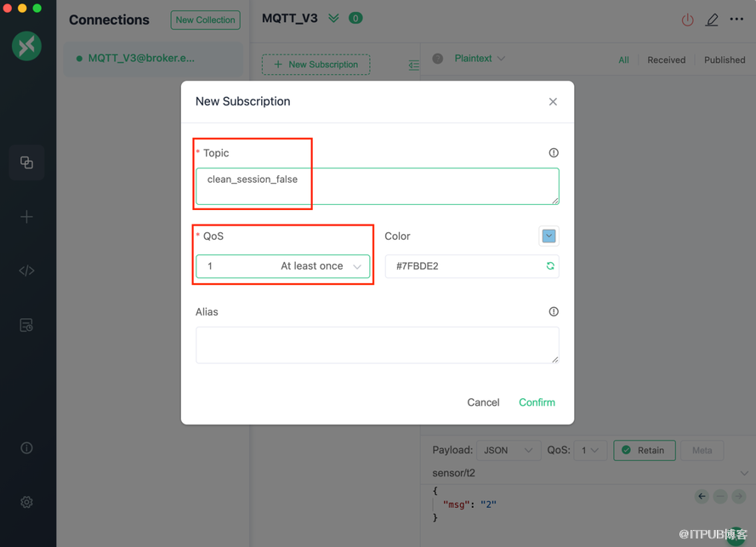Open the Plaintext format dropdown
This screenshot has width=756, height=547.
480,59
